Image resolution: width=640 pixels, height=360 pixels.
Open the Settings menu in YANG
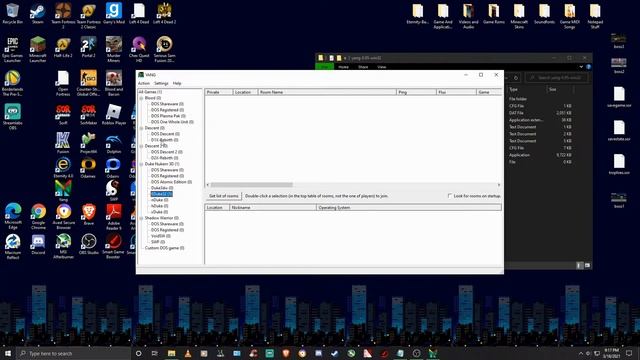click(161, 83)
